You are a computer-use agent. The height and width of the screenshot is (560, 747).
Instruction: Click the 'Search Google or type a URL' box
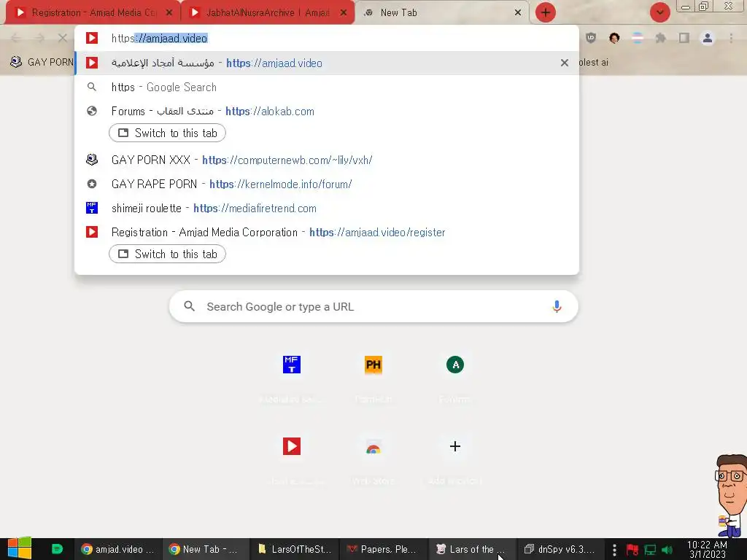(373, 306)
